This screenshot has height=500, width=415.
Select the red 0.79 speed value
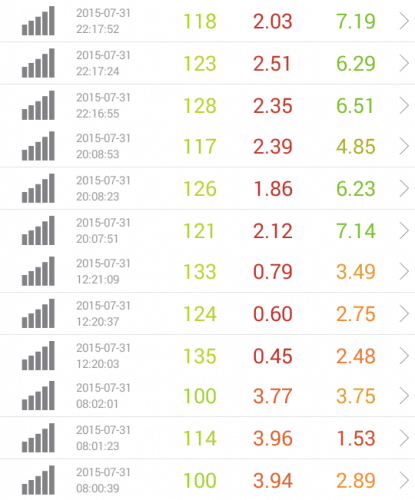pyautogui.click(x=273, y=272)
